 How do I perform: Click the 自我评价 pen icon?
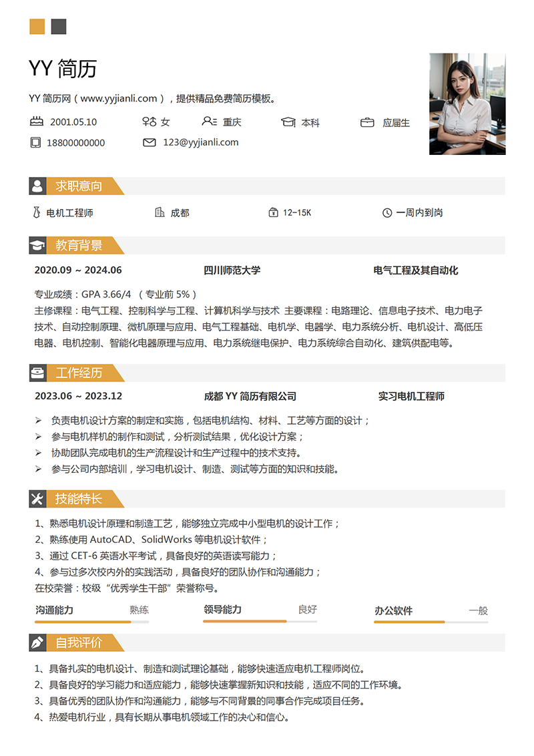point(37,642)
